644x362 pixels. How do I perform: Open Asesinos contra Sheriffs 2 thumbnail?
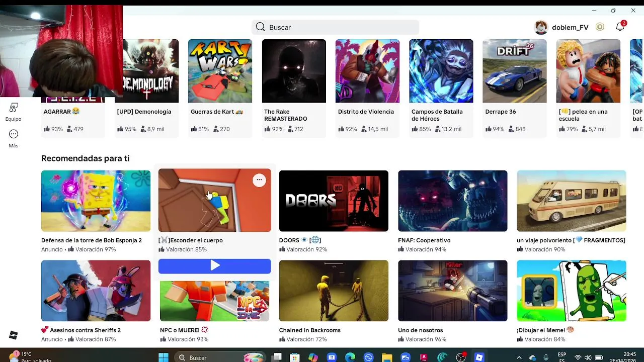point(96,291)
